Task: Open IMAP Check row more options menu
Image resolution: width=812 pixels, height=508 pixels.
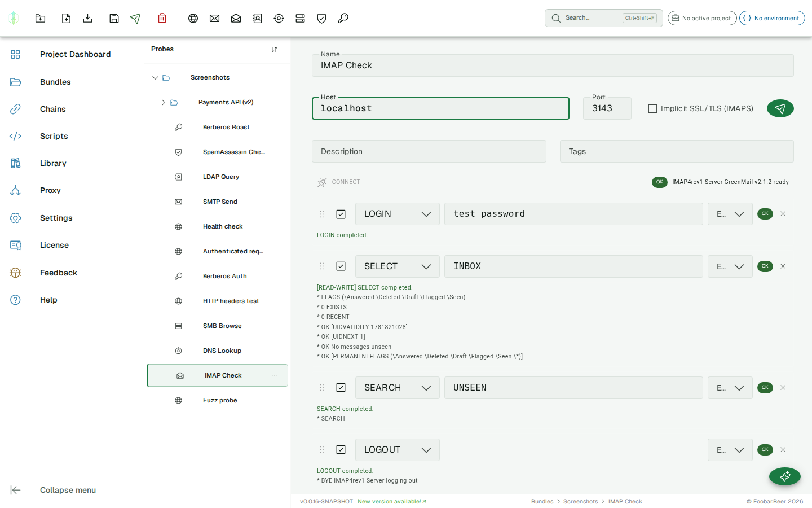Action: point(274,375)
